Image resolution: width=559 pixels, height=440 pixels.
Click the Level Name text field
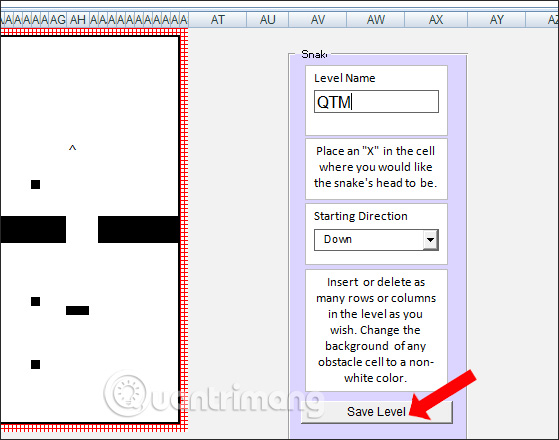(376, 102)
